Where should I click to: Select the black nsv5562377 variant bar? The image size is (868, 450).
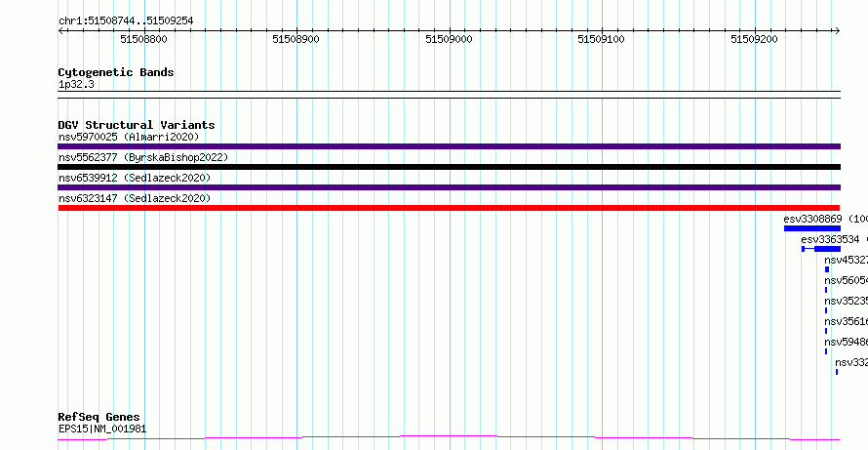click(449, 167)
